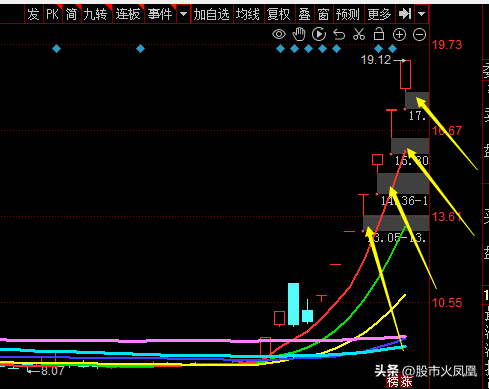Viewport: 489px width, 389px height.
Task: Open the 复权 option
Action: pos(279,14)
